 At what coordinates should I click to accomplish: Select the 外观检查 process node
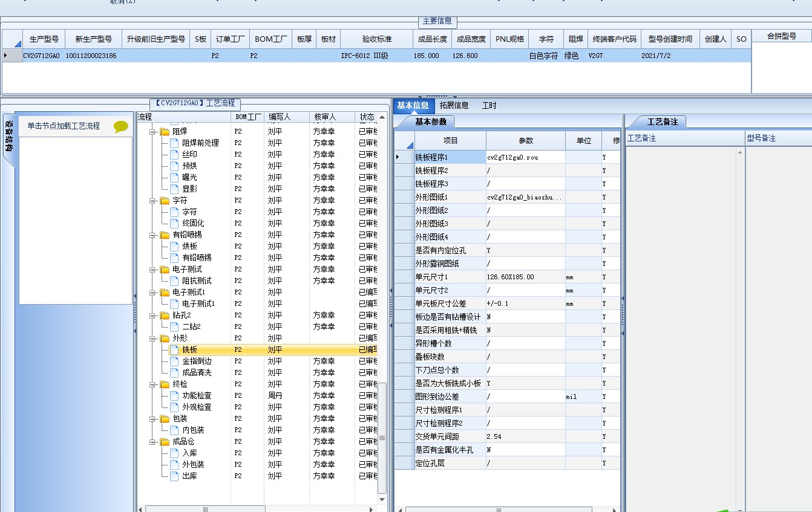click(197, 407)
